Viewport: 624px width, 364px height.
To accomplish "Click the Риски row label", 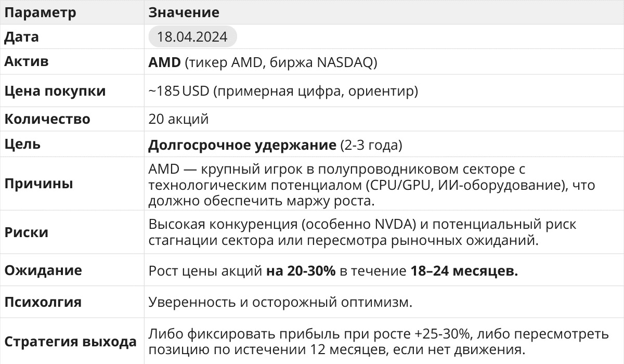I will pos(27,232).
